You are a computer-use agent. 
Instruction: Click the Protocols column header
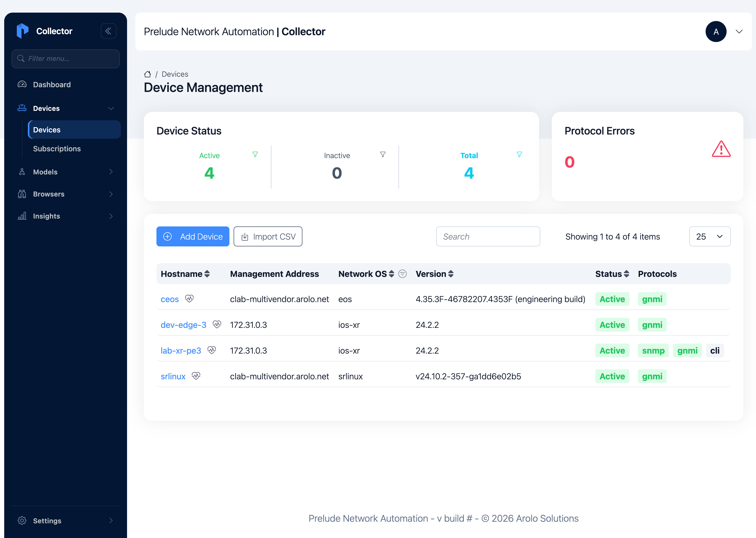coord(657,274)
